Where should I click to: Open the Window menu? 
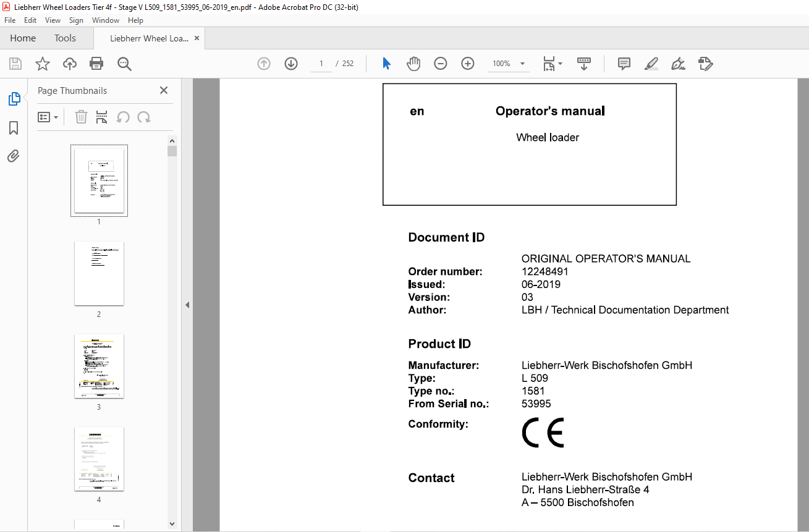(x=106, y=20)
